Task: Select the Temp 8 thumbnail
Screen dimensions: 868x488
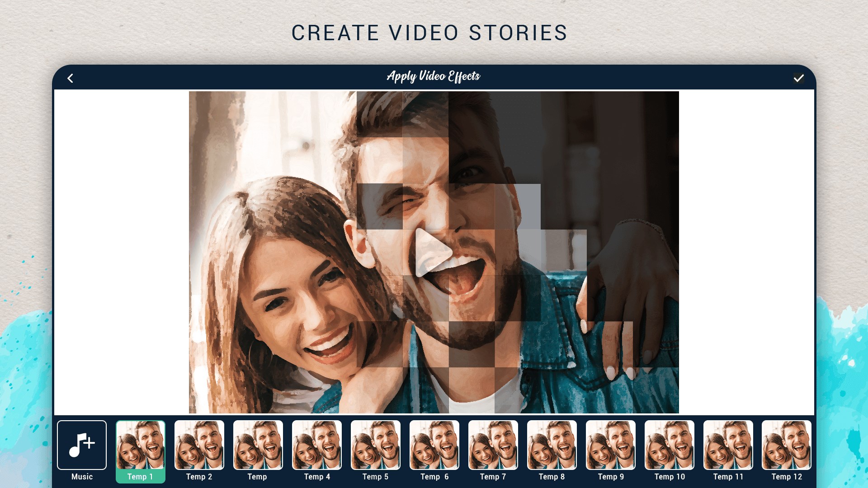Action: click(x=552, y=445)
